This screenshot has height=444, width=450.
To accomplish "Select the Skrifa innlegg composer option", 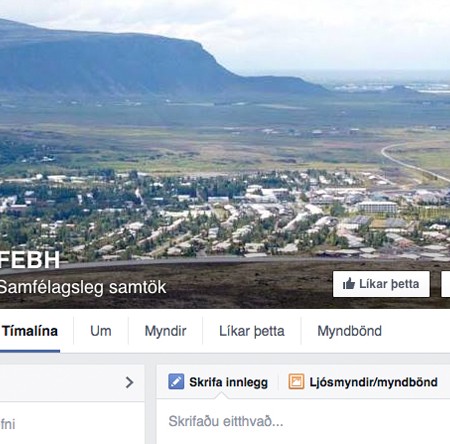I will (x=218, y=382).
